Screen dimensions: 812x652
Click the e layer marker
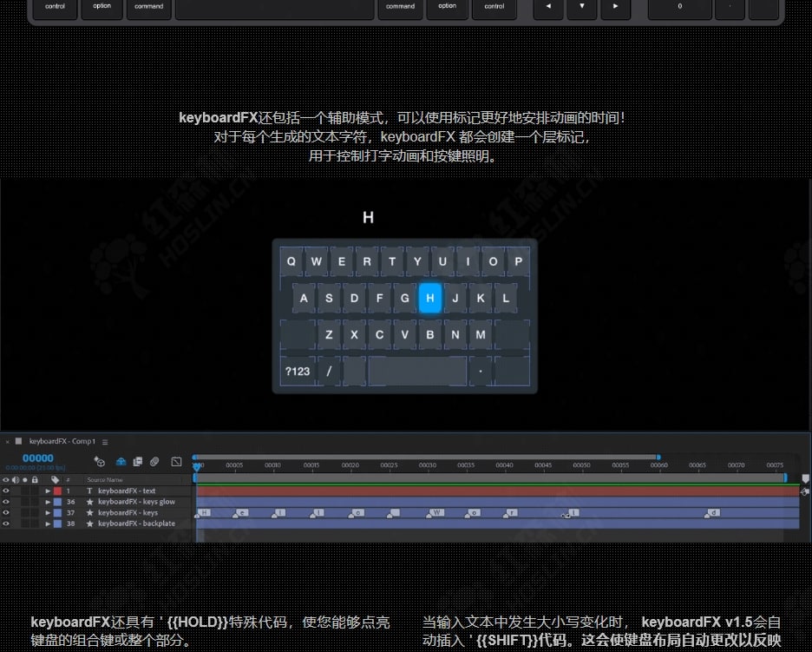(241, 512)
